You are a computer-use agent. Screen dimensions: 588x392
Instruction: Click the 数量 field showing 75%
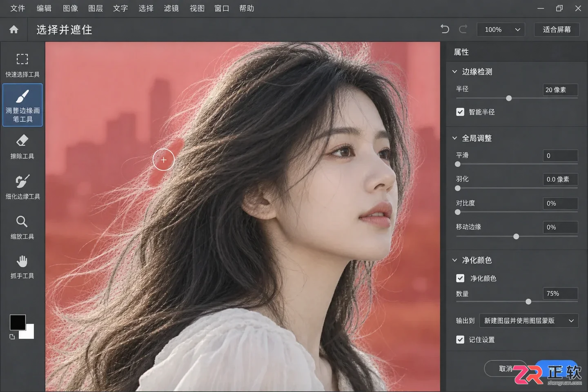(560, 294)
